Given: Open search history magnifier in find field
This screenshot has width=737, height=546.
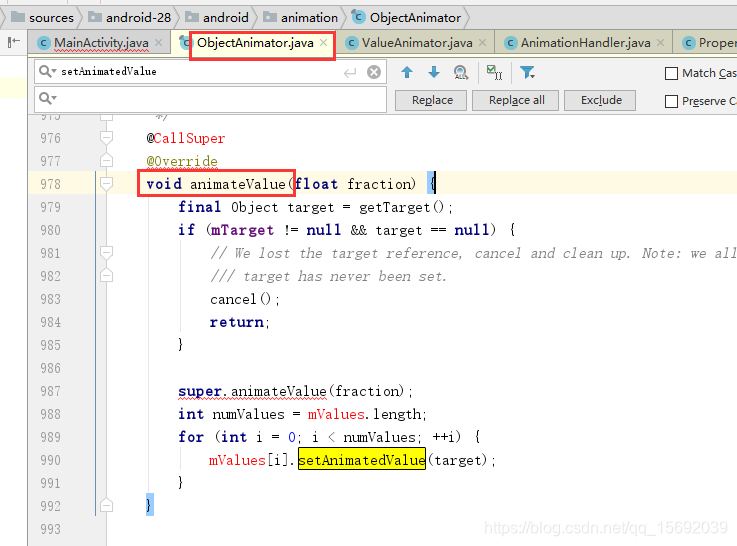Looking at the screenshot, I should pyautogui.click(x=47, y=71).
